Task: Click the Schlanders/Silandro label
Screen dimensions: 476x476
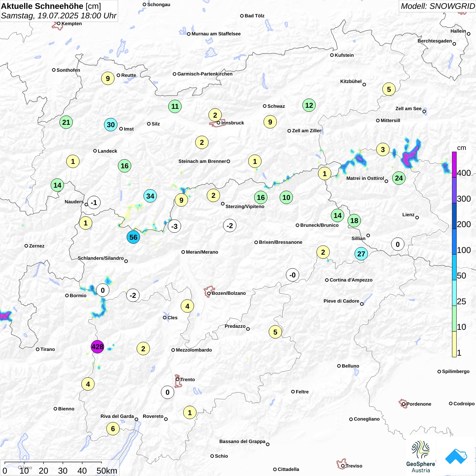Action: point(101,258)
